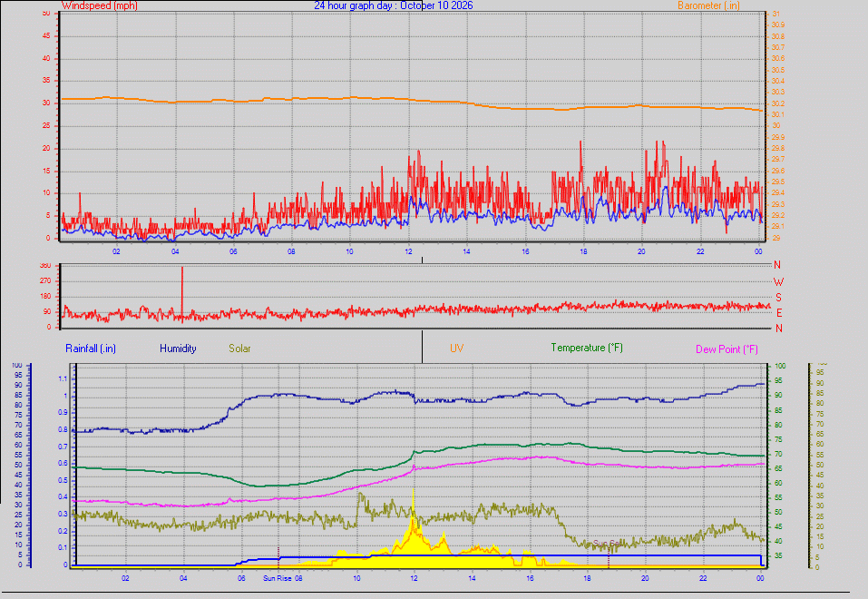Click barometer axis value '29.1'
This screenshot has height=599, width=868.
(778, 227)
